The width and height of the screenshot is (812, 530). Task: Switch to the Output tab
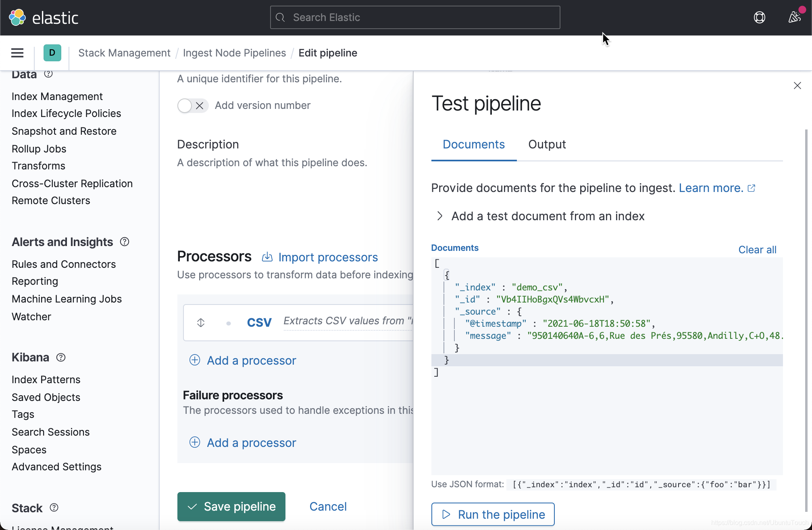[x=547, y=144]
